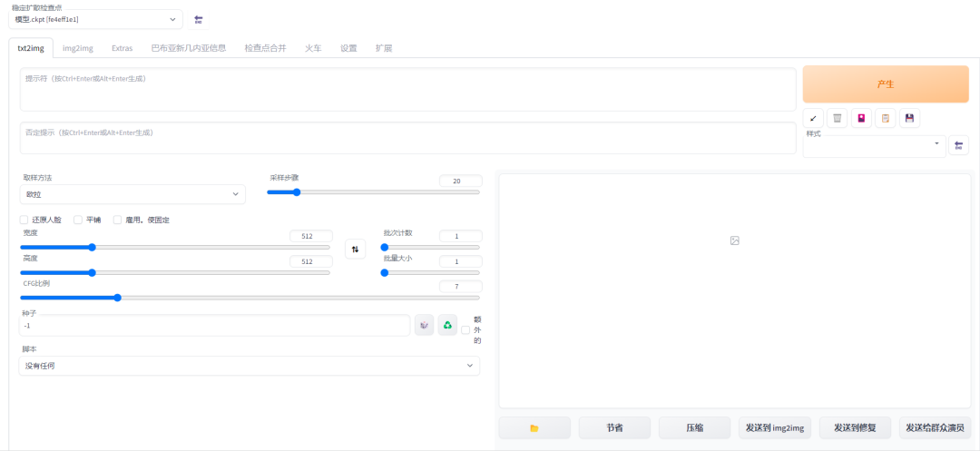Screen dimensions: 980x451
Task: Click the trash icon to clear prompt
Action: tap(837, 118)
